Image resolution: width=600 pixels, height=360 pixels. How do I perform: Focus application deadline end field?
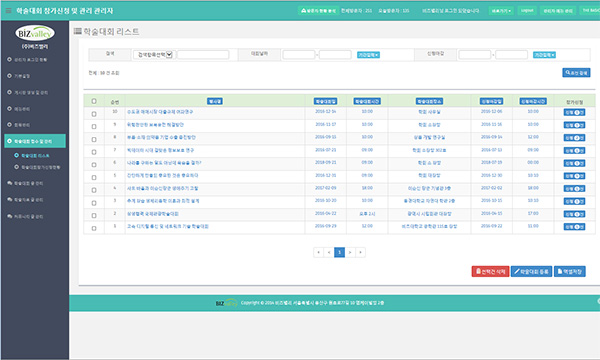(511, 55)
